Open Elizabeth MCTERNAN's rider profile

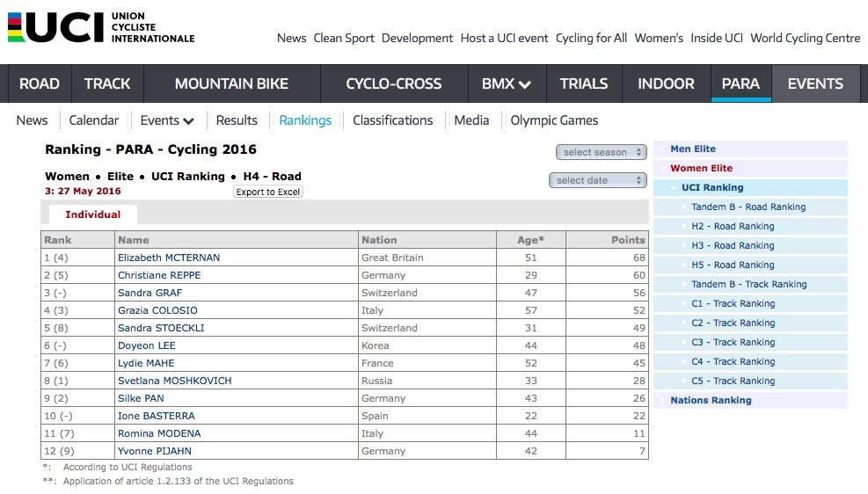169,258
